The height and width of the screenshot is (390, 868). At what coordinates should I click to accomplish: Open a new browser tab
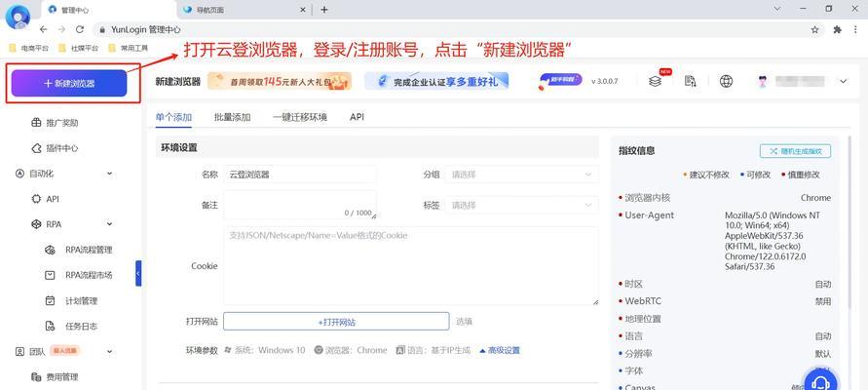[324, 10]
